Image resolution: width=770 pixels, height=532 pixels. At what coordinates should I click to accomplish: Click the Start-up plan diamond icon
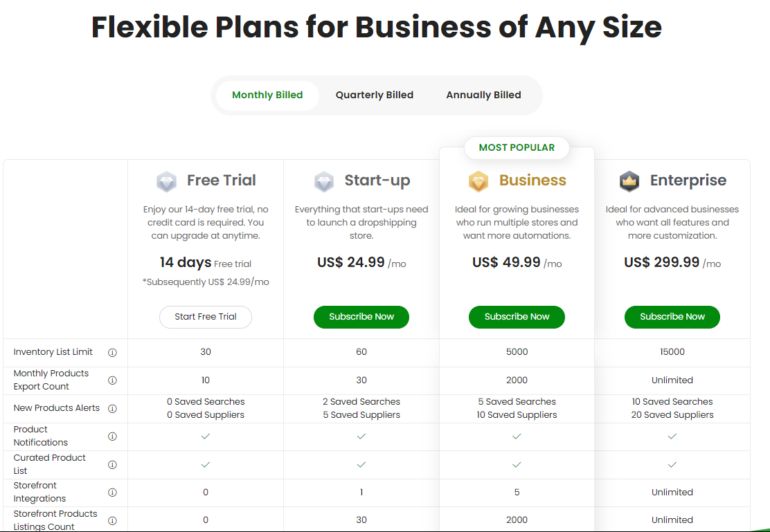pyautogui.click(x=323, y=181)
